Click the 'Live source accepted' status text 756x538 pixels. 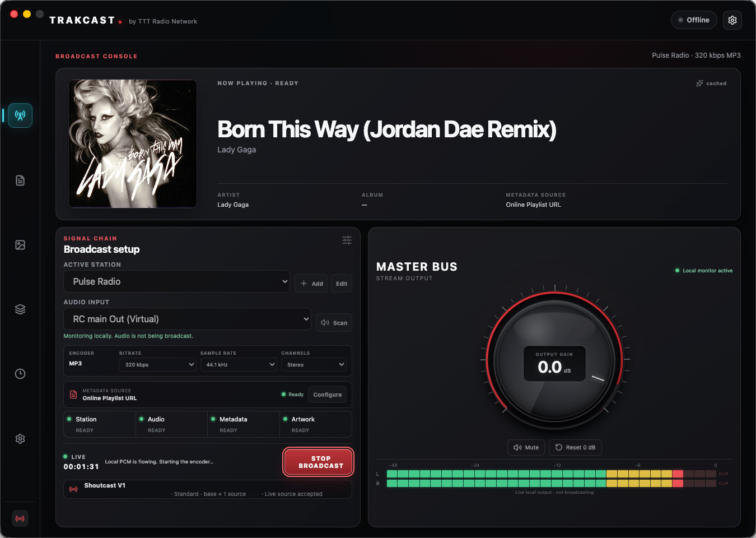[293, 494]
